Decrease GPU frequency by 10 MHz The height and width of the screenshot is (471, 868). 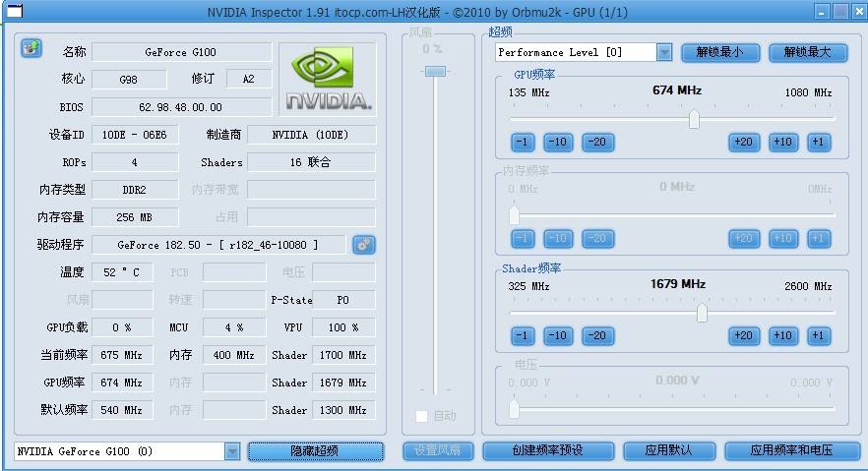tap(557, 142)
